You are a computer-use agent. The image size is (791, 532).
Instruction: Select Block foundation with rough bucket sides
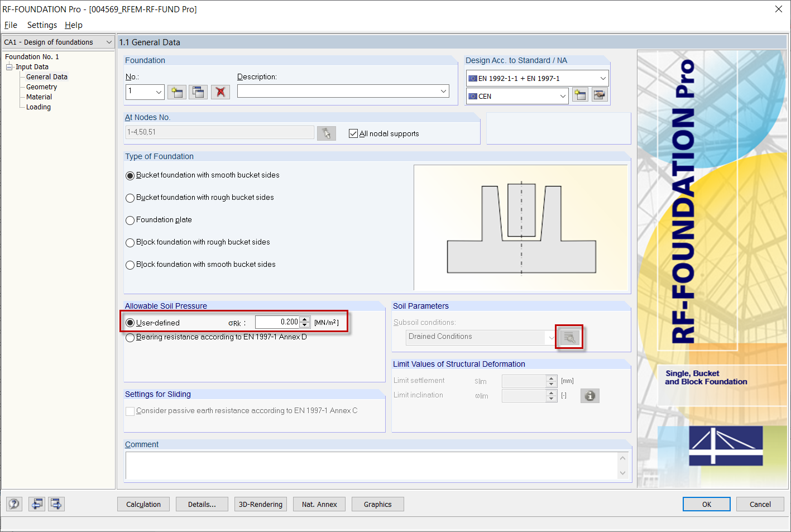tap(130, 242)
